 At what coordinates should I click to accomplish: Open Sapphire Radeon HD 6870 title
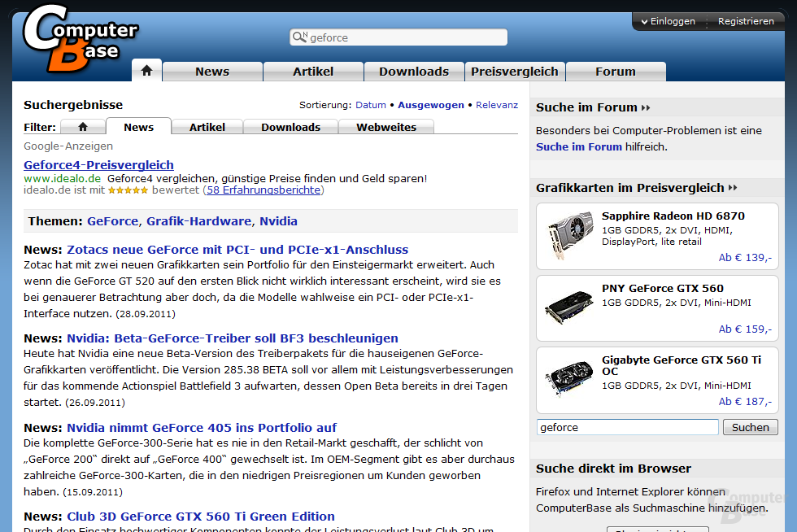click(x=673, y=216)
